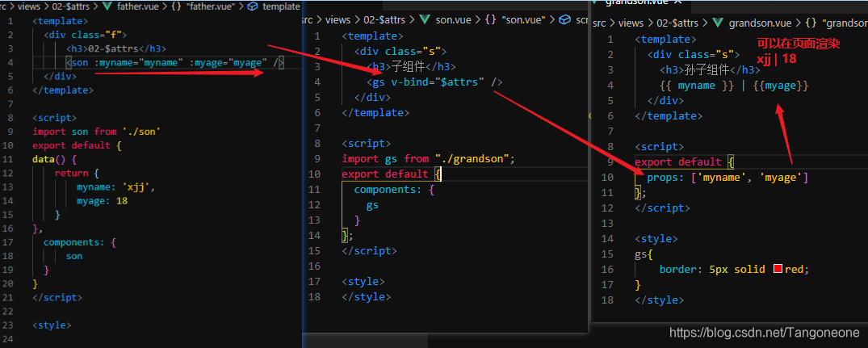Click the 'son' entry under components in father.vue
This screenshot has width=868, height=348.
pos(74,256)
